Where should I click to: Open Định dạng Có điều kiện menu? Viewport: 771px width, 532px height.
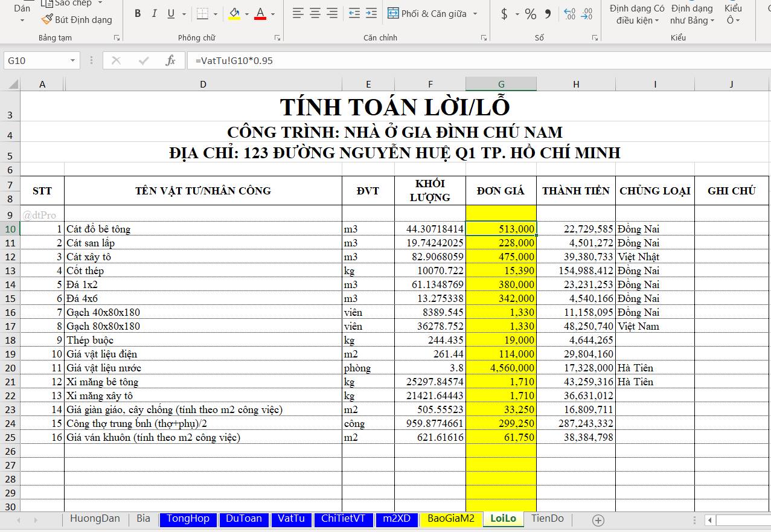[x=636, y=14]
